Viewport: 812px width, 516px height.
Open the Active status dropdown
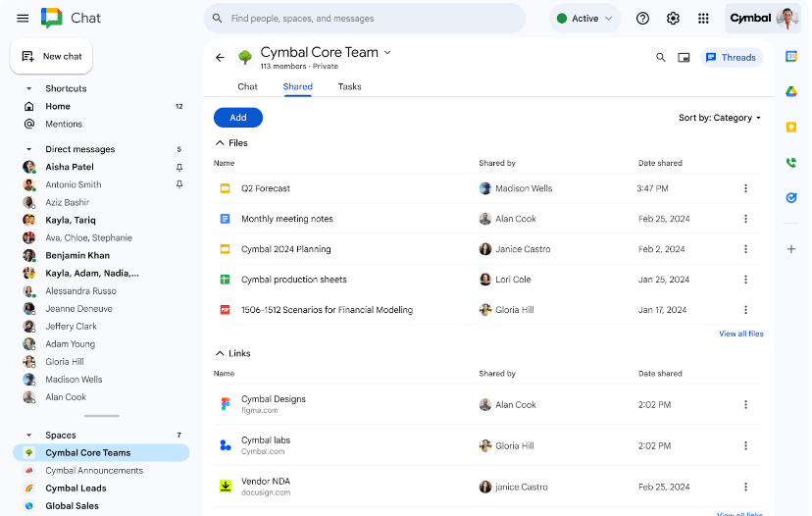point(584,19)
